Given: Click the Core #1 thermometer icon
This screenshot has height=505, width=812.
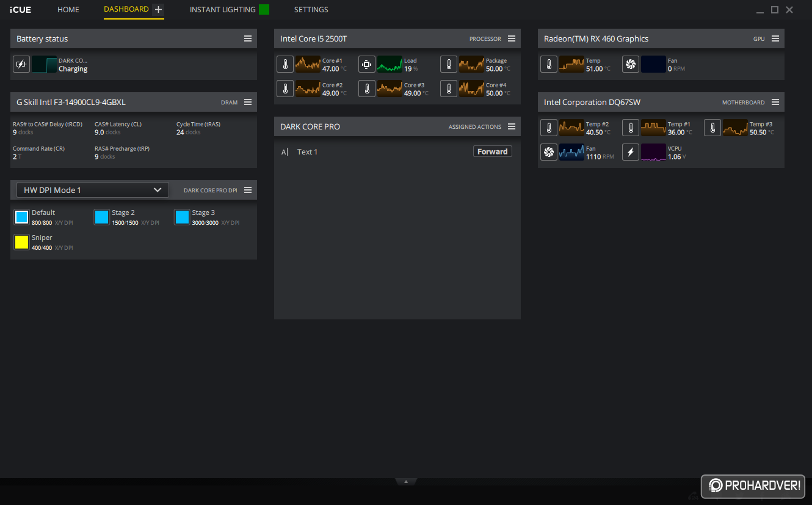Looking at the screenshot, I should pyautogui.click(x=285, y=64).
